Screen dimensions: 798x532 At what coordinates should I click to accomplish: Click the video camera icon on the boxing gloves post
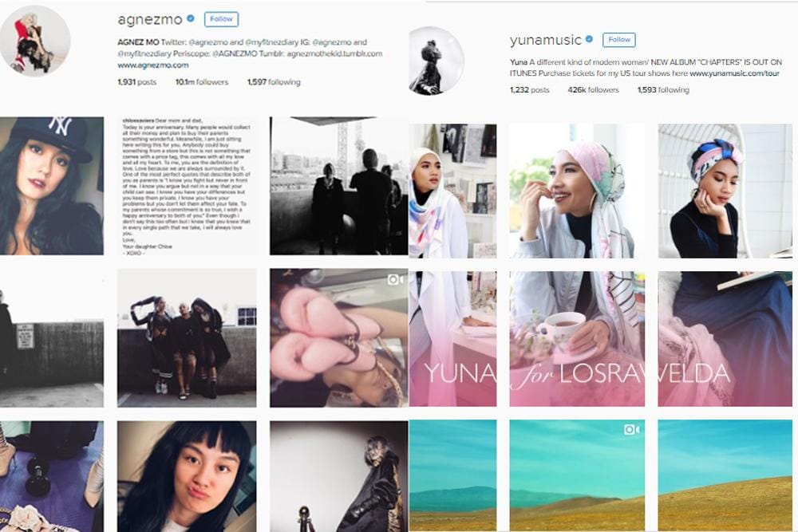coord(396,279)
